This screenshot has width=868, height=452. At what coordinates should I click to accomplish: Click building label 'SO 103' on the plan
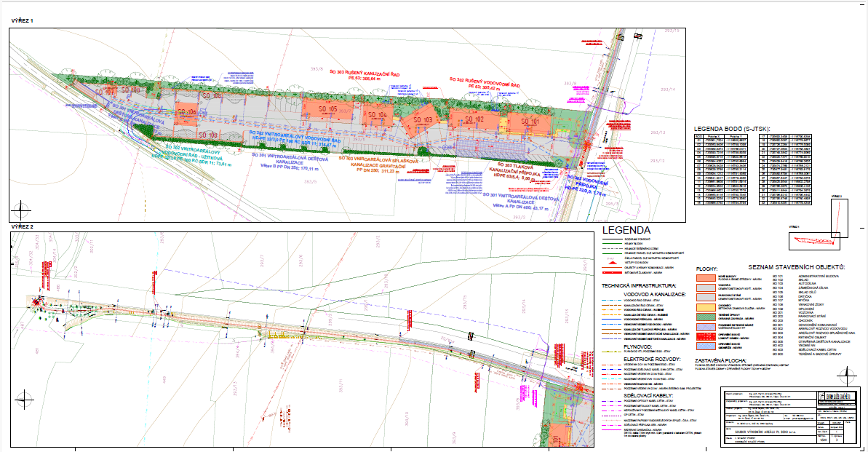(x=423, y=119)
